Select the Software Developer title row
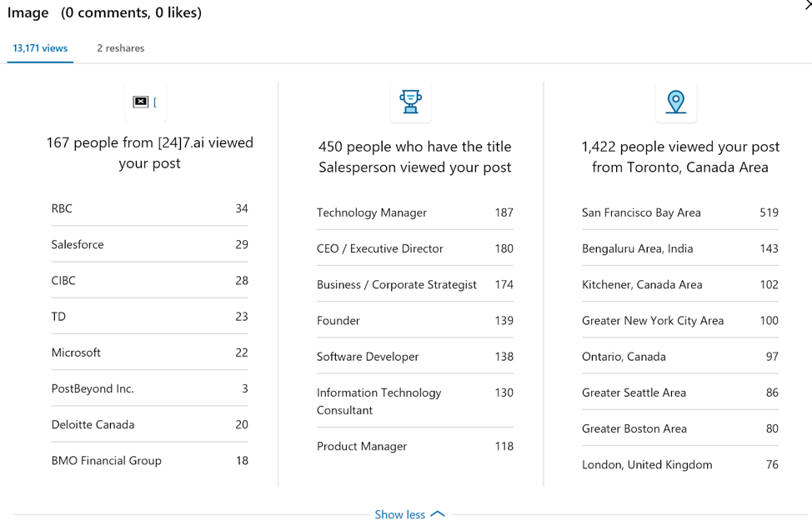 (x=415, y=357)
